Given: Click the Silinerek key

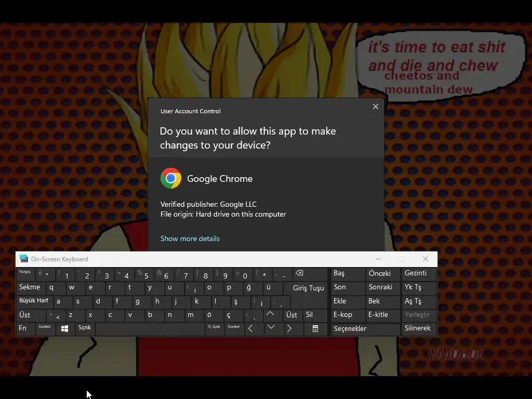Looking at the screenshot, I should (x=419, y=328).
